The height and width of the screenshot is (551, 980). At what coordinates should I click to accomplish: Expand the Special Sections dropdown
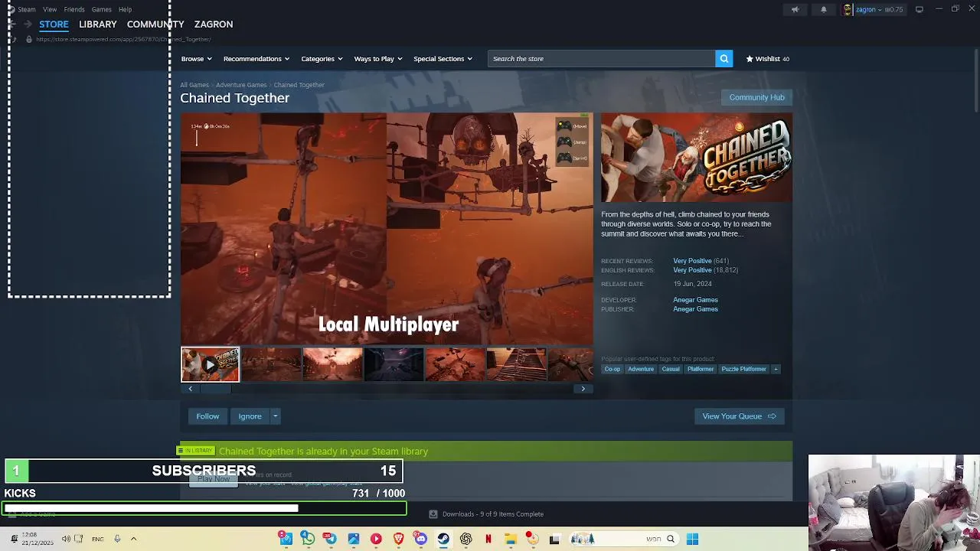click(x=443, y=59)
